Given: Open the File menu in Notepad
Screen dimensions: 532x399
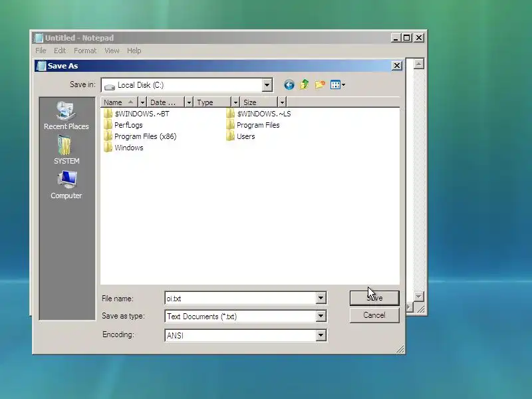Looking at the screenshot, I should pos(41,51).
